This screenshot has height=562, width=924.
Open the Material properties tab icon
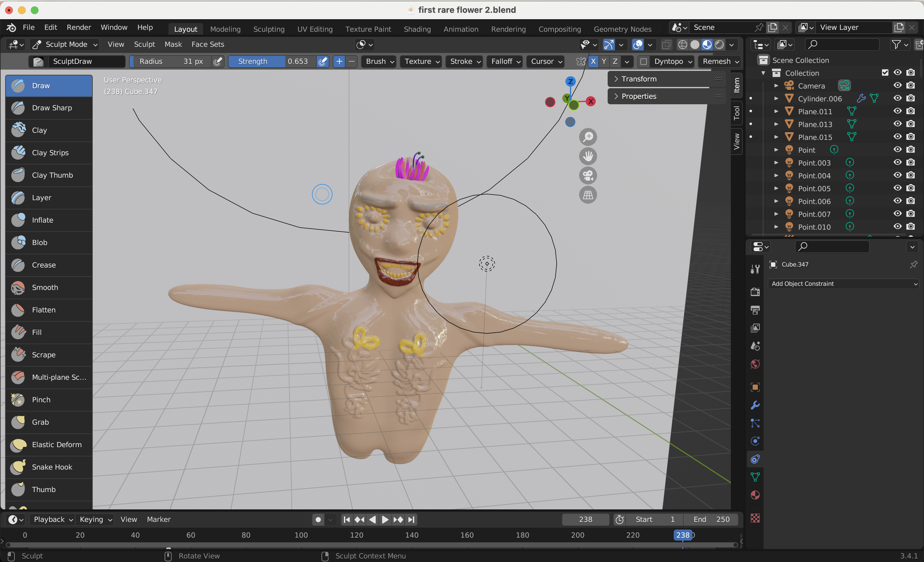755,495
